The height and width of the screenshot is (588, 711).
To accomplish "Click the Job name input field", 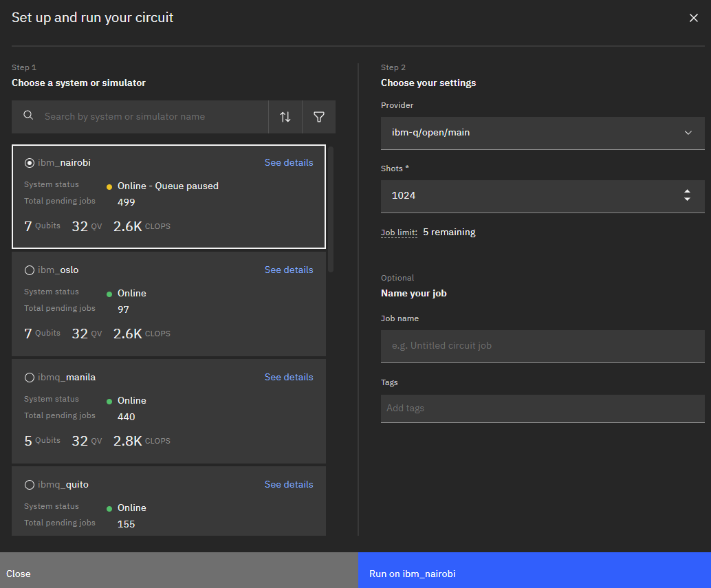I will pyautogui.click(x=543, y=346).
